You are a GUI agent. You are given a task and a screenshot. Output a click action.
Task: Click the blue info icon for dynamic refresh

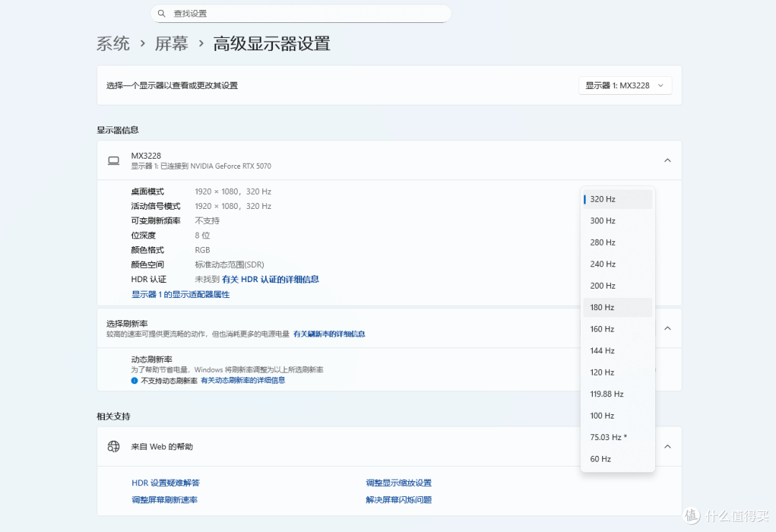pos(134,381)
